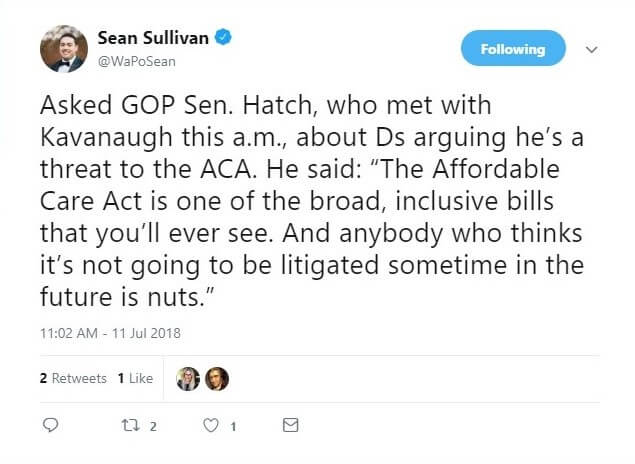Open Sean Sullivan's profile picture
Image resolution: width=635 pixels, height=464 pixels.
point(64,49)
